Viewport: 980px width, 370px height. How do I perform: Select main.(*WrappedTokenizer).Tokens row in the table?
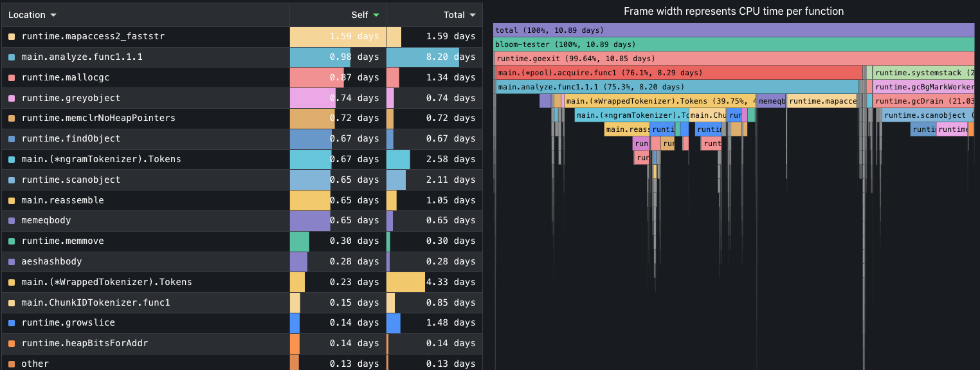(242, 282)
